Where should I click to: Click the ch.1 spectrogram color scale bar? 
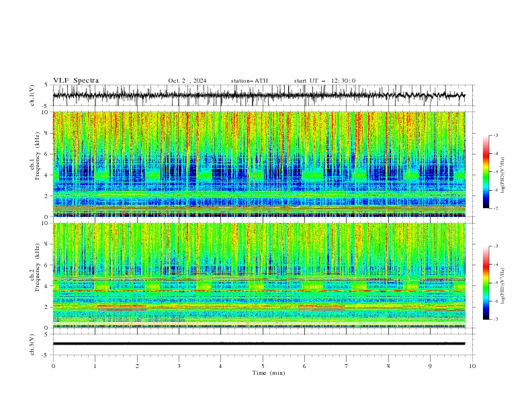486,172
